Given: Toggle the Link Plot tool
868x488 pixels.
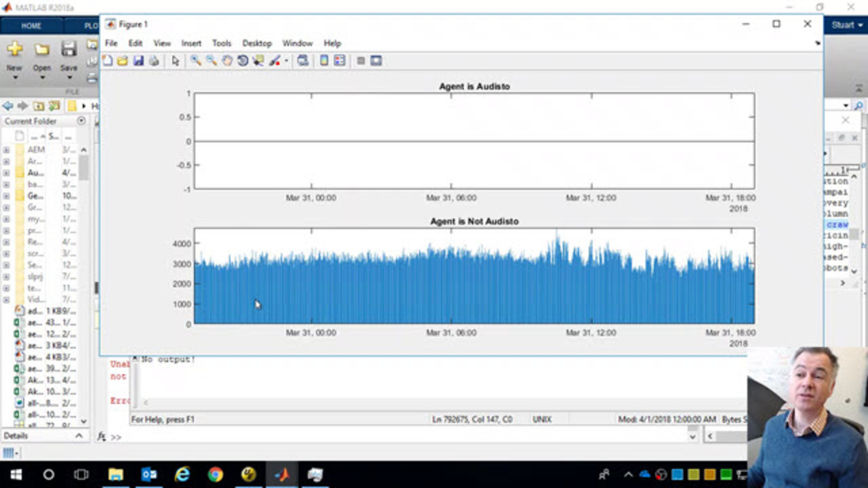Looking at the screenshot, I should tap(302, 61).
